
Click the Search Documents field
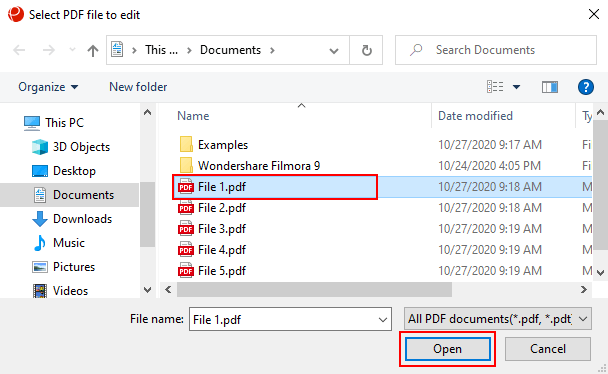[496, 50]
